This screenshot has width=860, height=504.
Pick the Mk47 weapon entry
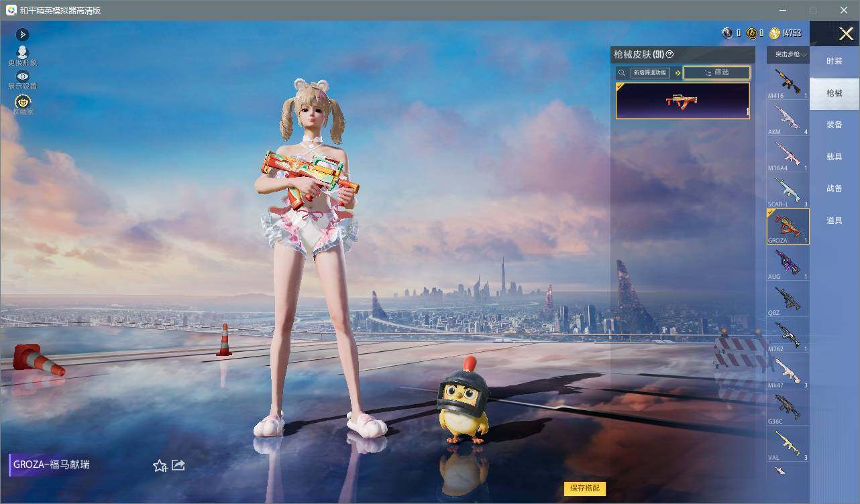point(788,372)
